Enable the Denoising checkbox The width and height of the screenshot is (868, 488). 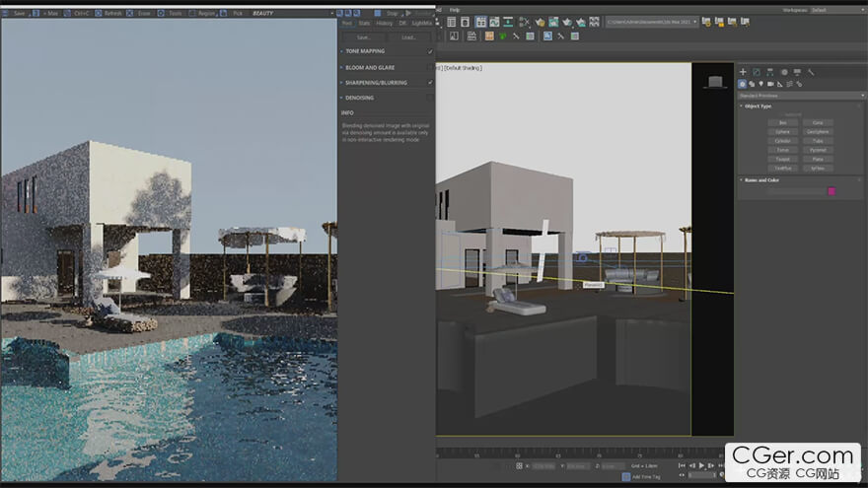tap(430, 98)
